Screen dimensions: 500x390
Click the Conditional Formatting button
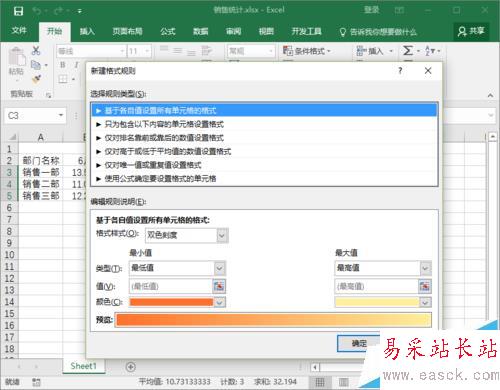click(307, 51)
